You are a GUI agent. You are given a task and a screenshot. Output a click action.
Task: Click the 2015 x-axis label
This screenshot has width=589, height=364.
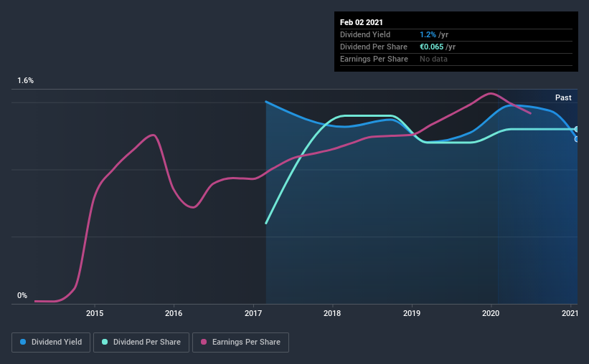pyautogui.click(x=95, y=313)
